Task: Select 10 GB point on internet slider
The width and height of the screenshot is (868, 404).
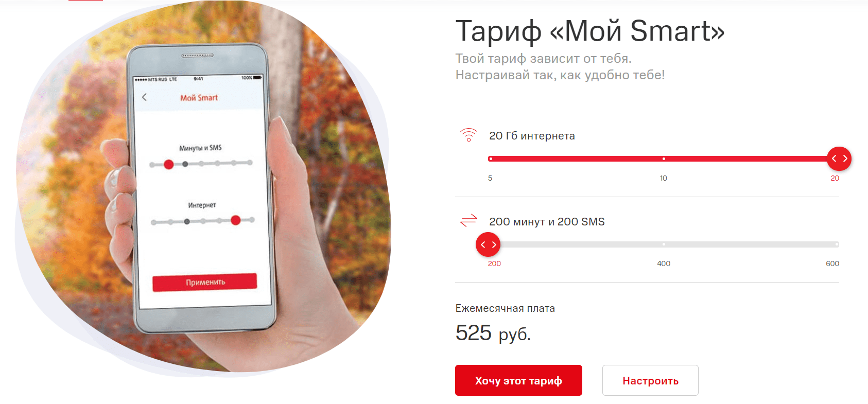Action: pyautogui.click(x=664, y=159)
